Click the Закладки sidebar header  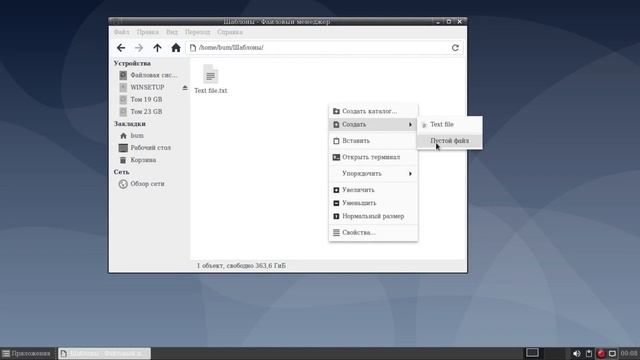pyautogui.click(x=130, y=124)
